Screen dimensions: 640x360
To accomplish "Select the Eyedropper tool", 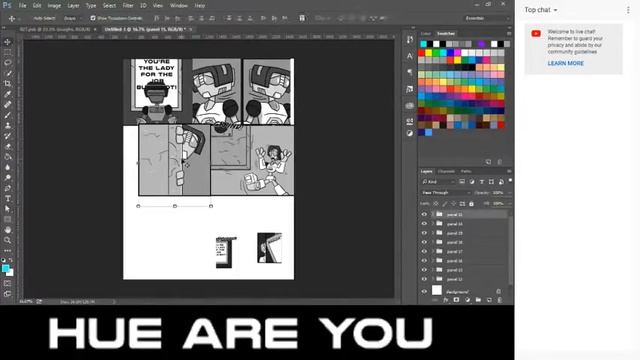I will [7, 94].
